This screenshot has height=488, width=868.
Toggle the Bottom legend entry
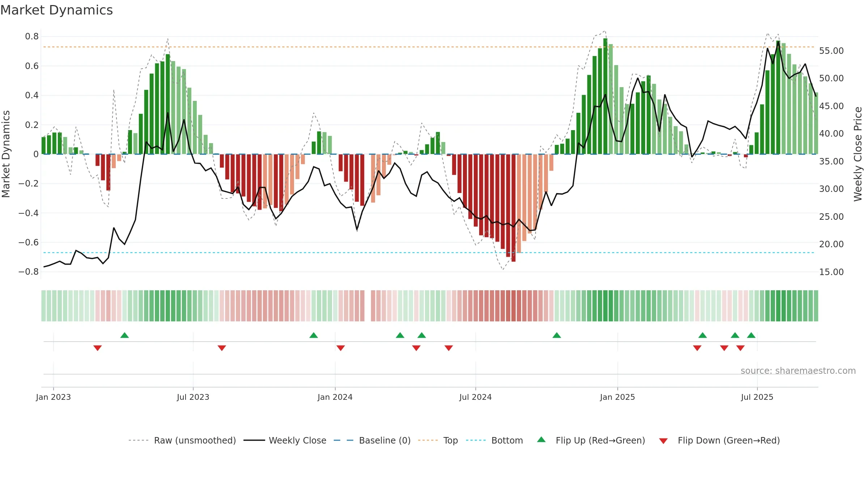coord(494,440)
